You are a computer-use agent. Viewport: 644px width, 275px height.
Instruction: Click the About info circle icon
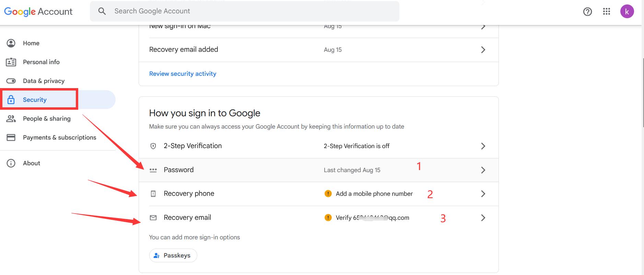[x=11, y=163]
